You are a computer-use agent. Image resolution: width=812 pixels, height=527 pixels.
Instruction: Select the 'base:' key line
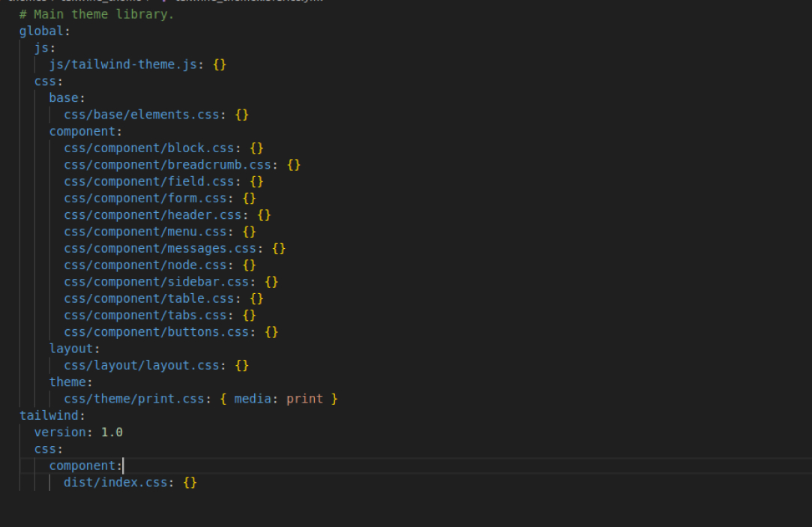click(x=67, y=97)
